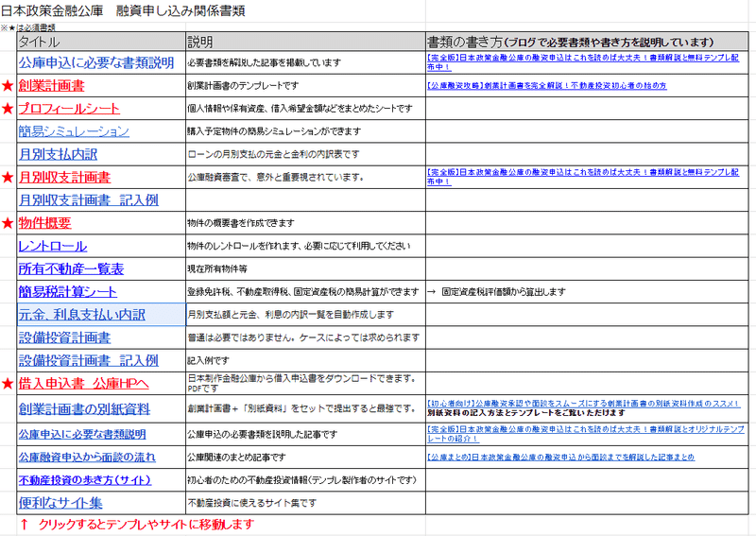756x536 pixels.
Task: Follow the 借入申込書_公庫HPへ link
Action: (83, 384)
